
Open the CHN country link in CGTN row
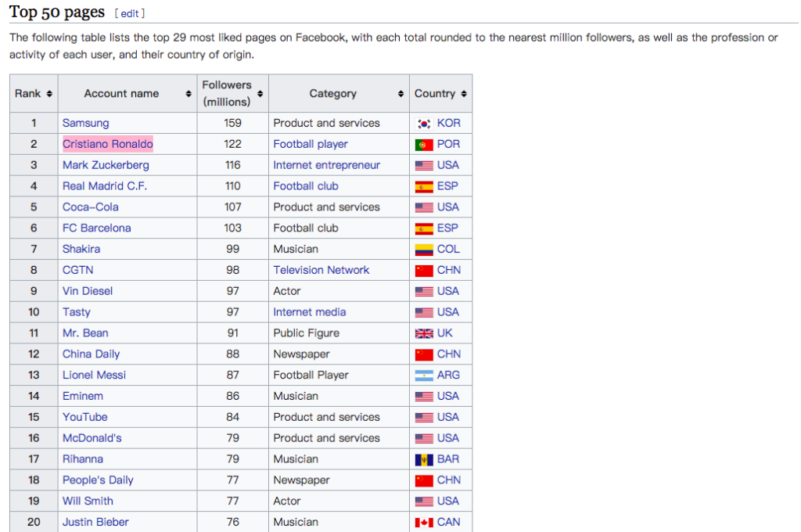449,270
